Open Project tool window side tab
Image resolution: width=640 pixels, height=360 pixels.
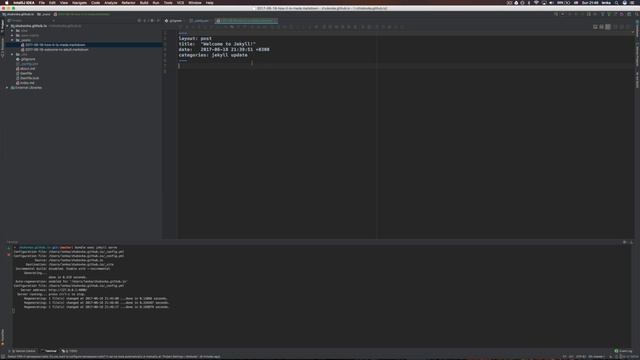(2, 25)
